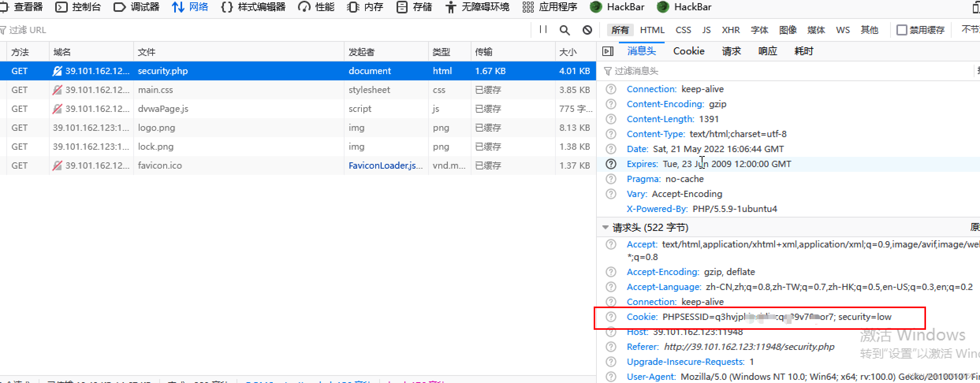Screen dimensions: 980x383
Task: Enable the 禁用缓存 checkbox
Action: 902,30
